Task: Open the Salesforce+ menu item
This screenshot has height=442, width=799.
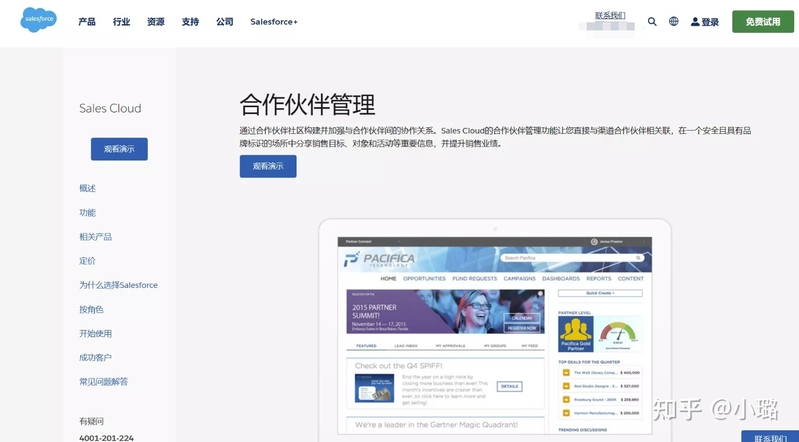Action: pyautogui.click(x=274, y=22)
